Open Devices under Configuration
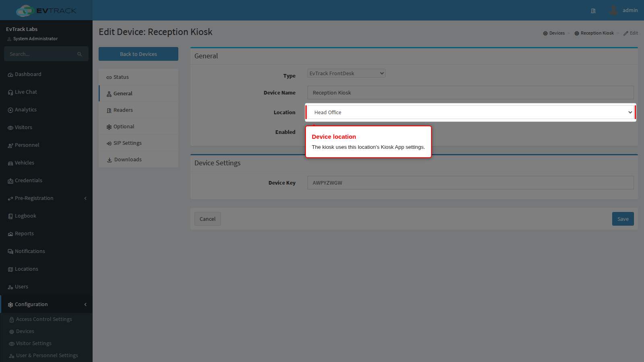Screen dimensions: 644x362 pos(46,331)
